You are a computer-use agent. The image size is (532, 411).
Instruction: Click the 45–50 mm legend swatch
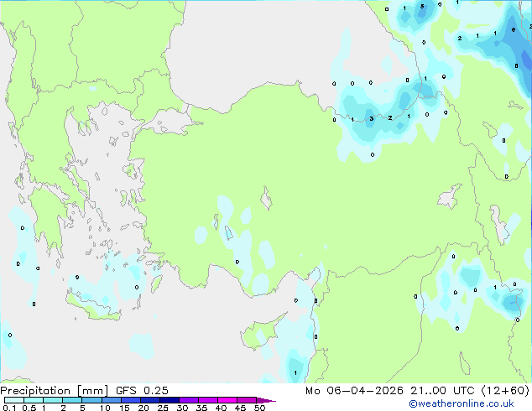[247, 400]
